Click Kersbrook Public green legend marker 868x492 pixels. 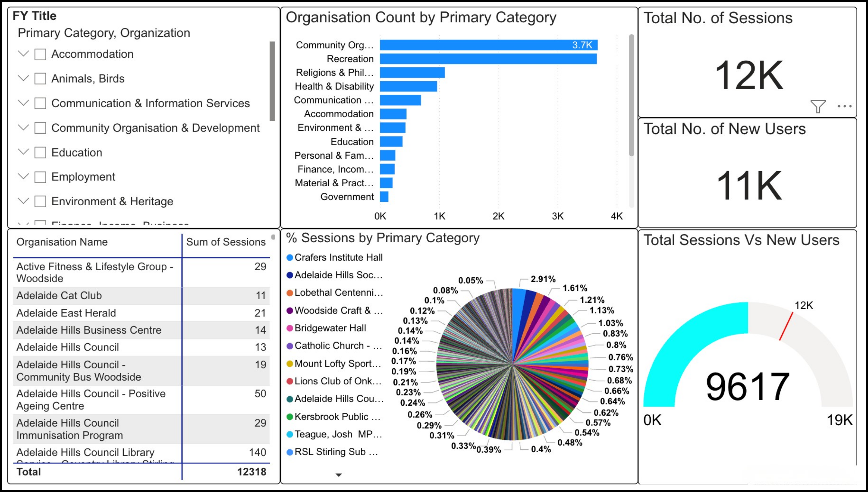[290, 417]
